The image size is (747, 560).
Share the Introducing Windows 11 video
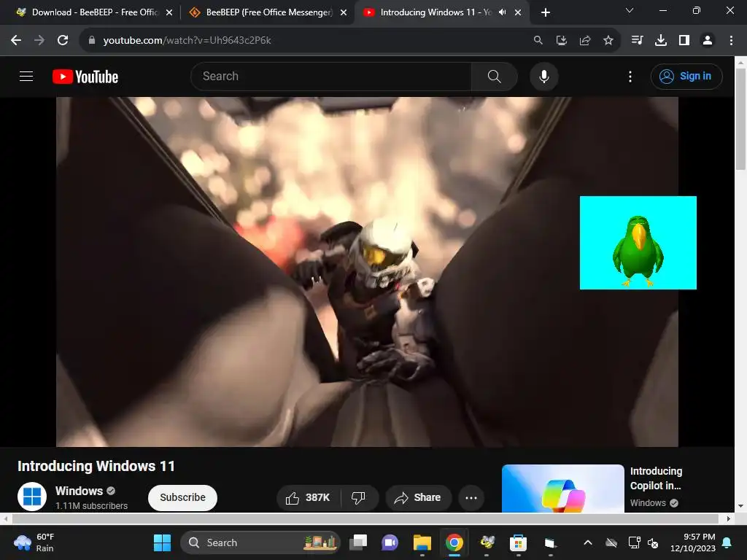418,497
